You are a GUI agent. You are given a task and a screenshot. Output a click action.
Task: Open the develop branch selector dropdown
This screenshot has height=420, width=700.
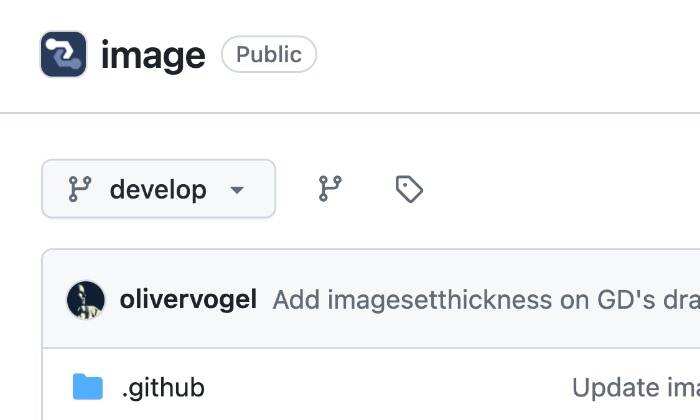point(158,189)
